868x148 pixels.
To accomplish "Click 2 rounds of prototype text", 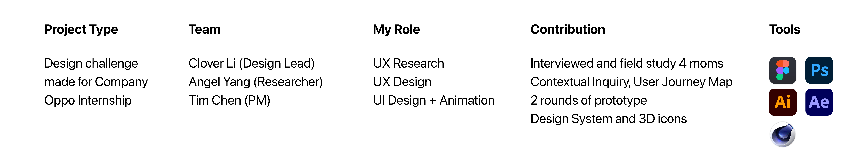I will coord(589,101).
